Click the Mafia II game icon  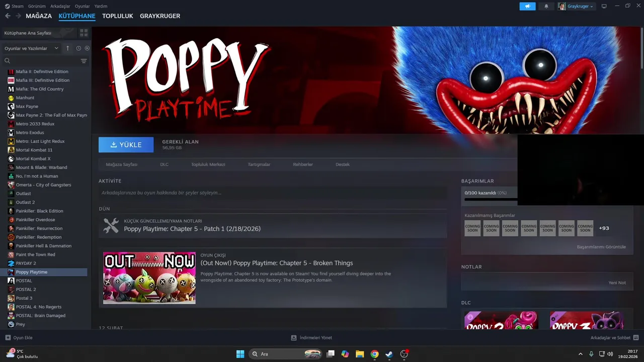[x=11, y=71]
